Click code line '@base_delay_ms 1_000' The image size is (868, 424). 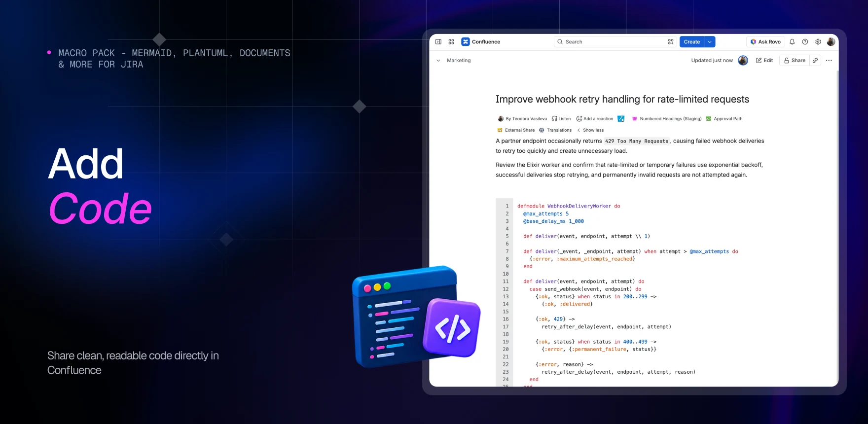pos(553,221)
